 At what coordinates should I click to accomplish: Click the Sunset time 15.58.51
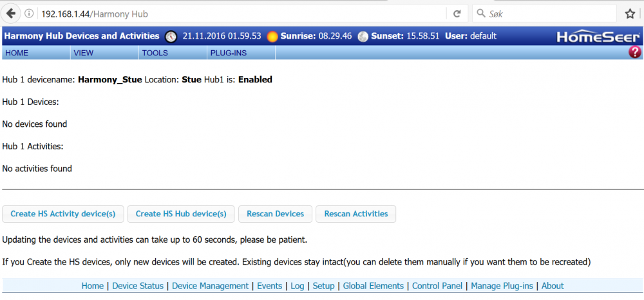424,36
